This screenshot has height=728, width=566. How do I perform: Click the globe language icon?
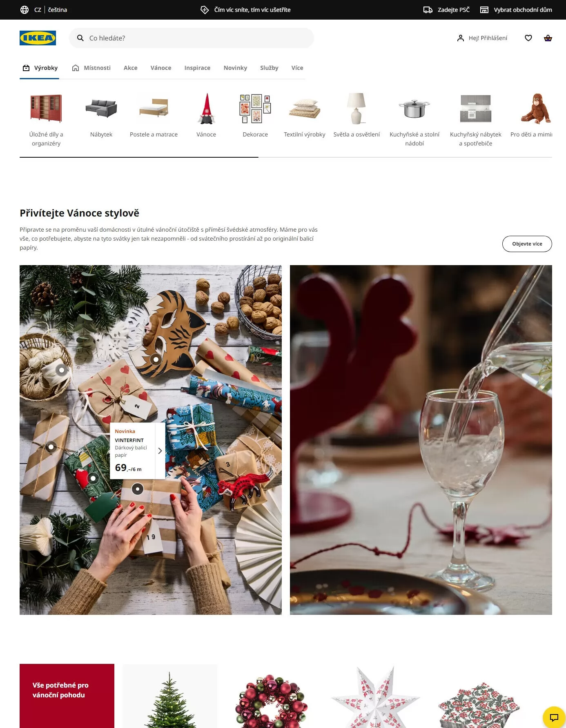coord(25,10)
